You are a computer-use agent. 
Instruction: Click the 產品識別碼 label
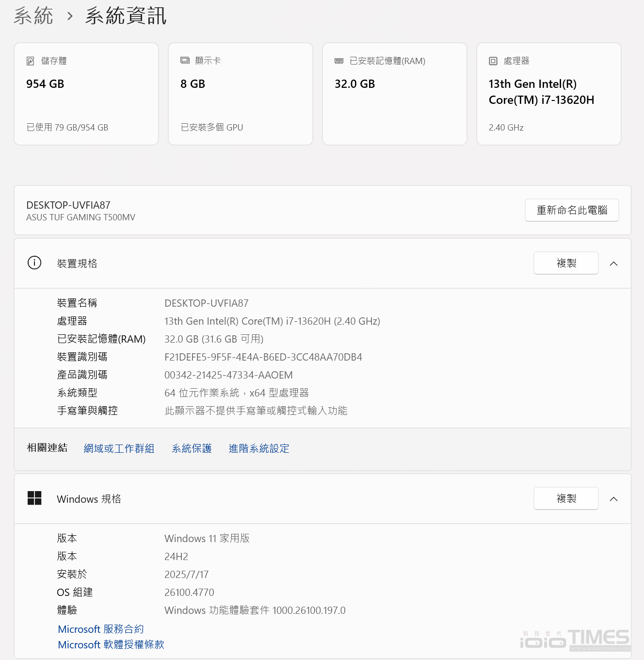(82, 375)
